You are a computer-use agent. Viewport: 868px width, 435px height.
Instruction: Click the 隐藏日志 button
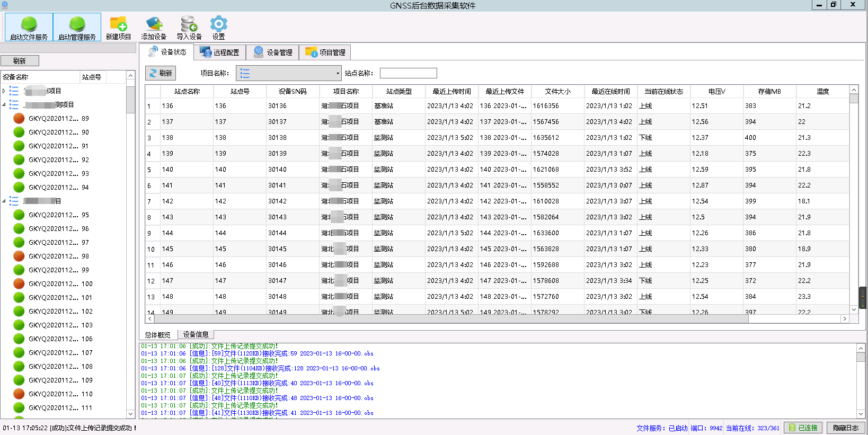coord(845,428)
